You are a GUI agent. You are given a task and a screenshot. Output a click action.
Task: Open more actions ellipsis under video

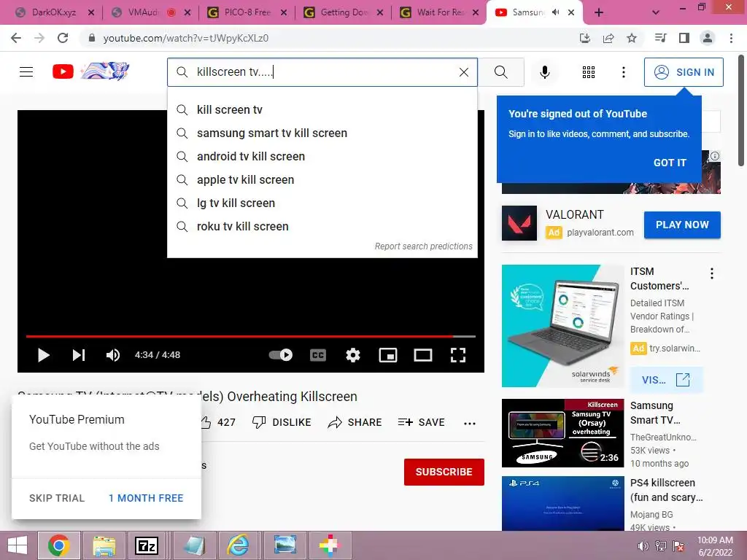[x=470, y=423]
